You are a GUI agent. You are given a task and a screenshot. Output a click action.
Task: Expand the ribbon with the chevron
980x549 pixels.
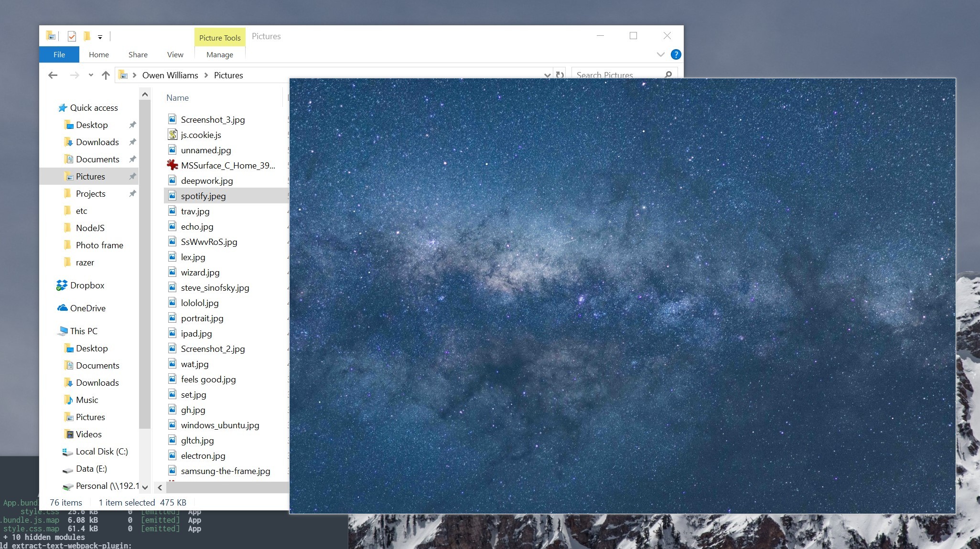coord(660,54)
